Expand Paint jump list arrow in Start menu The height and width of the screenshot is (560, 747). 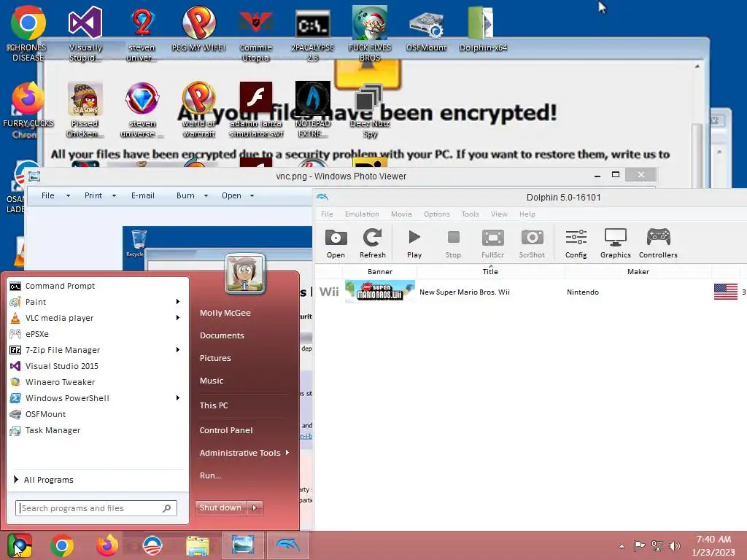tap(178, 301)
